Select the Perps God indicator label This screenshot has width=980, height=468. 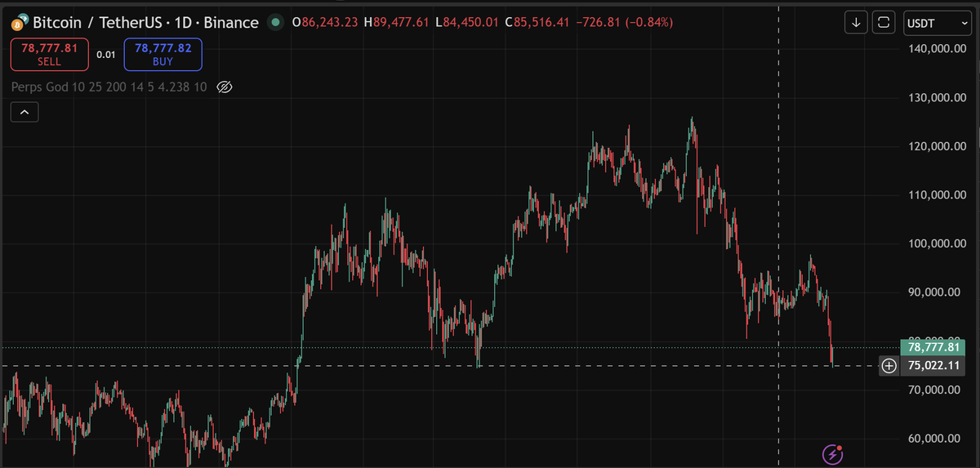coord(109,87)
